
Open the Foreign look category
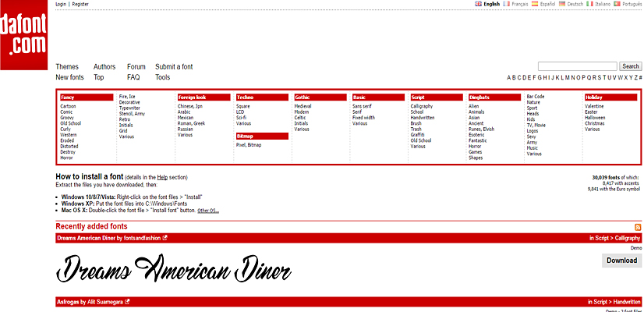(x=204, y=97)
